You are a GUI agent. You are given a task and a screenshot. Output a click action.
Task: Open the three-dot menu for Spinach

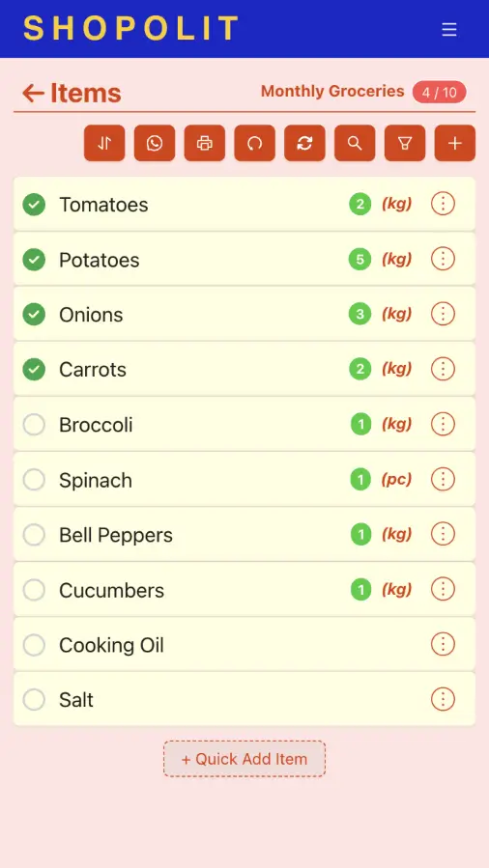443,480
